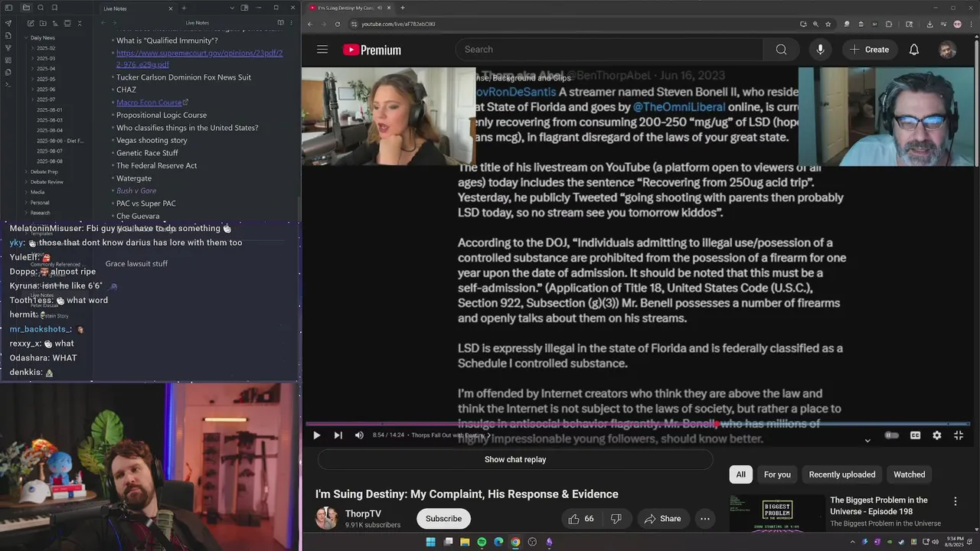Open more options menu for Live Notes
This screenshot has height=551, width=980.
pos(292,23)
